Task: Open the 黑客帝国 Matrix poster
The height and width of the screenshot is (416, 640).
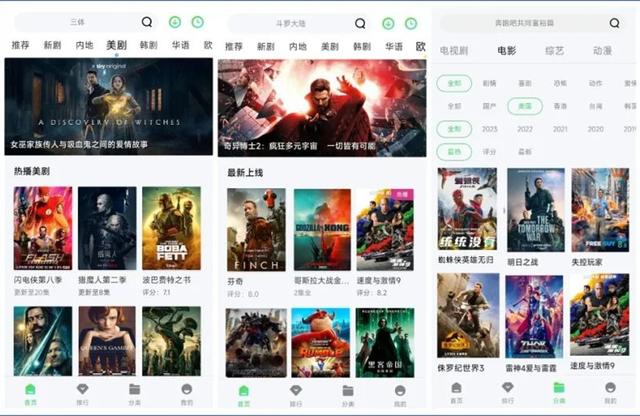Action: (x=385, y=343)
